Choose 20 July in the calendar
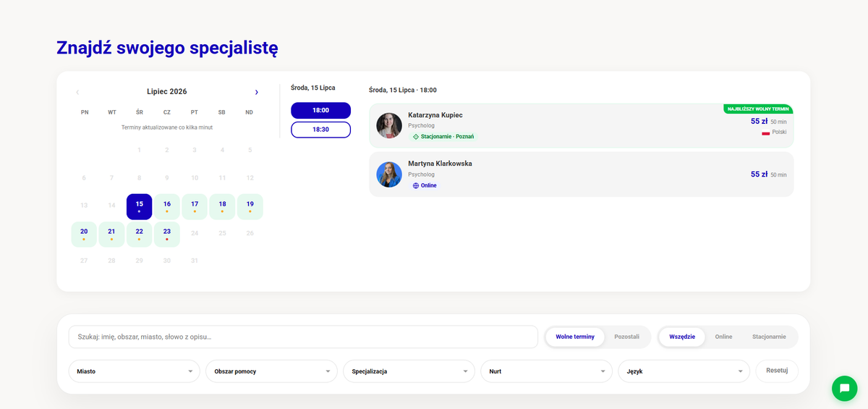This screenshot has height=409, width=868. click(84, 234)
